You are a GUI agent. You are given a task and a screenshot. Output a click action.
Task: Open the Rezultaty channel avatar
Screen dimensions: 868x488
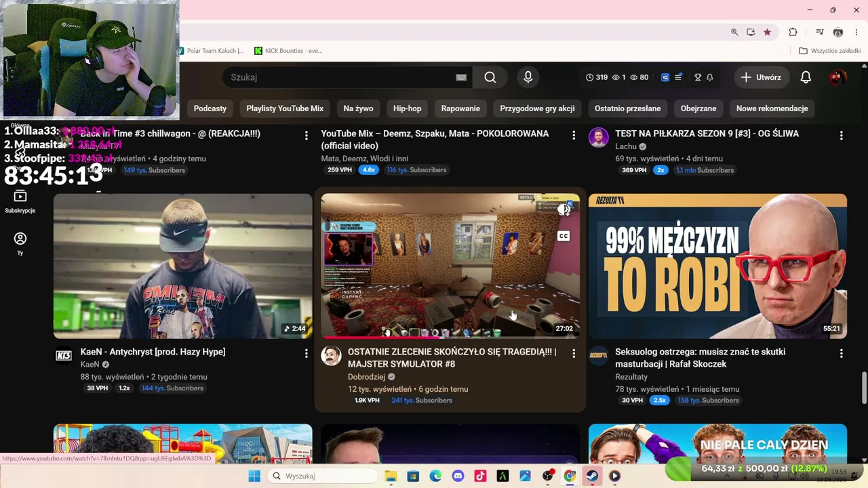(x=598, y=356)
